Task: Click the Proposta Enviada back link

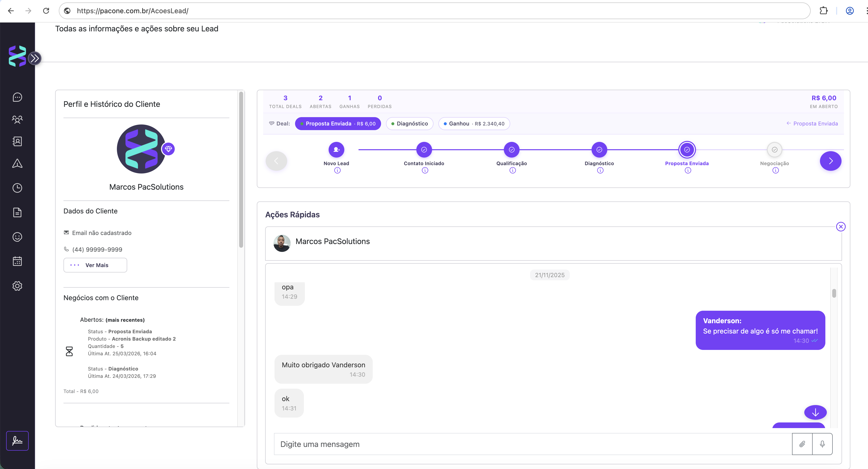Action: tap(812, 124)
